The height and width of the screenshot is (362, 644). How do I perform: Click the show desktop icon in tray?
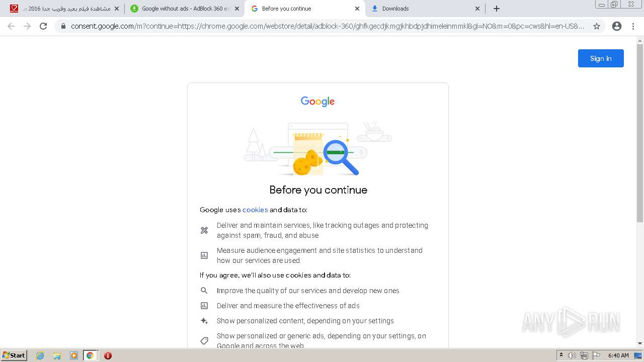[638, 355]
